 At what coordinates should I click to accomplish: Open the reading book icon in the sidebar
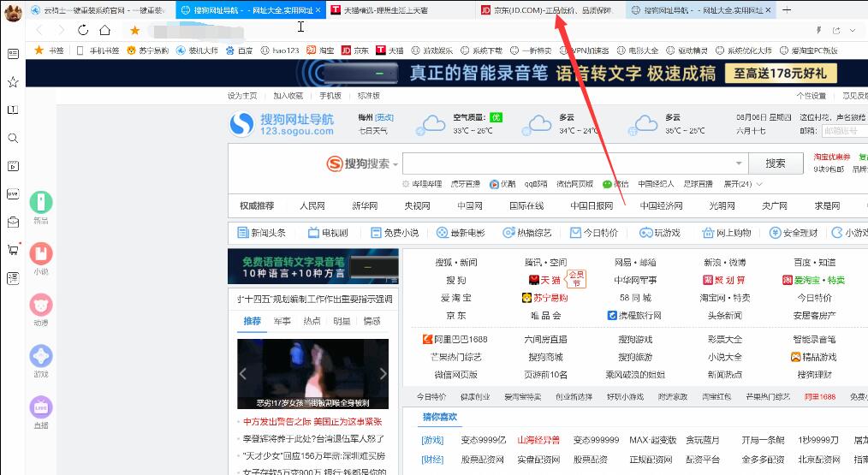[13, 110]
